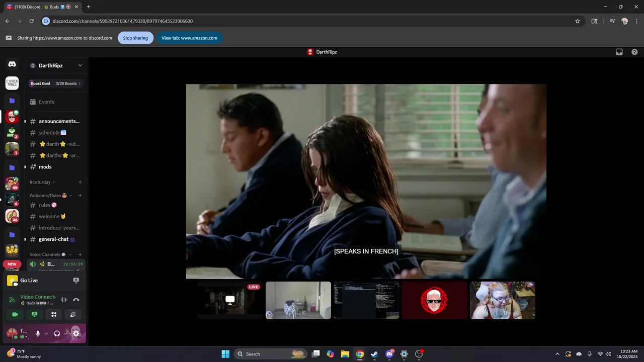This screenshot has width=644, height=362.
Task: Open the schedule channel
Action: [55, 133]
